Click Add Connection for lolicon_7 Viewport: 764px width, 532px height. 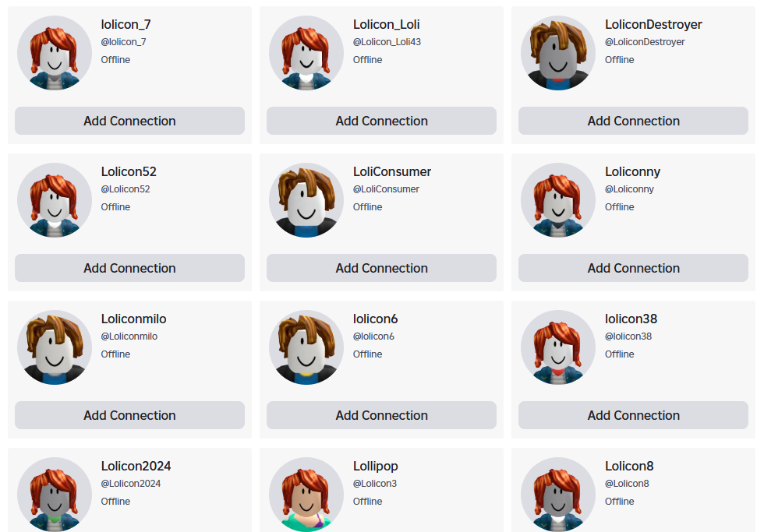click(x=129, y=121)
